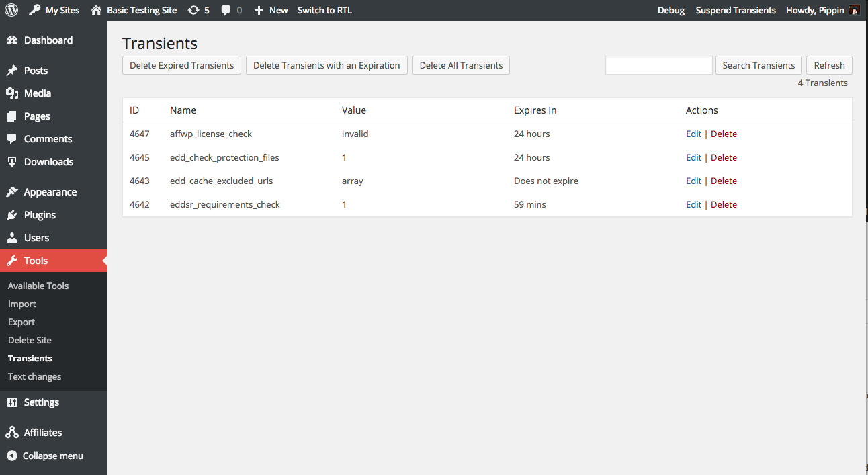Image resolution: width=868 pixels, height=475 pixels.
Task: Click the Refresh button
Action: point(829,65)
